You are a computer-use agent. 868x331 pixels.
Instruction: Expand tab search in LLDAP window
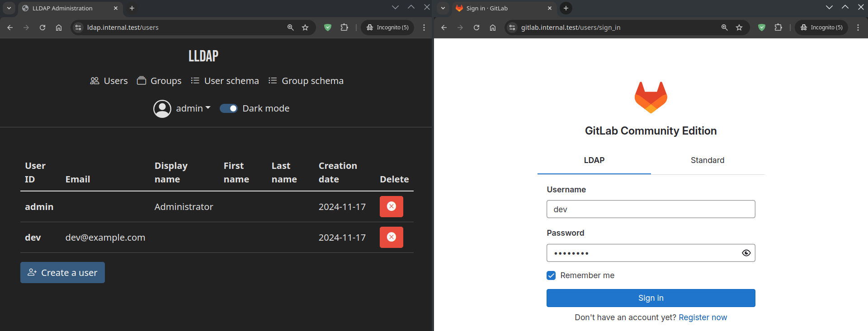coord(9,8)
